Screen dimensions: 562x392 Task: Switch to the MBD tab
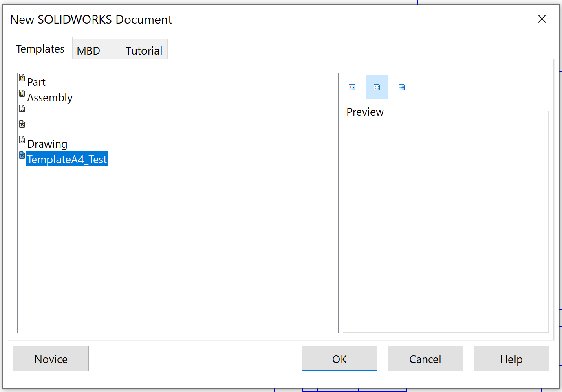click(96, 50)
